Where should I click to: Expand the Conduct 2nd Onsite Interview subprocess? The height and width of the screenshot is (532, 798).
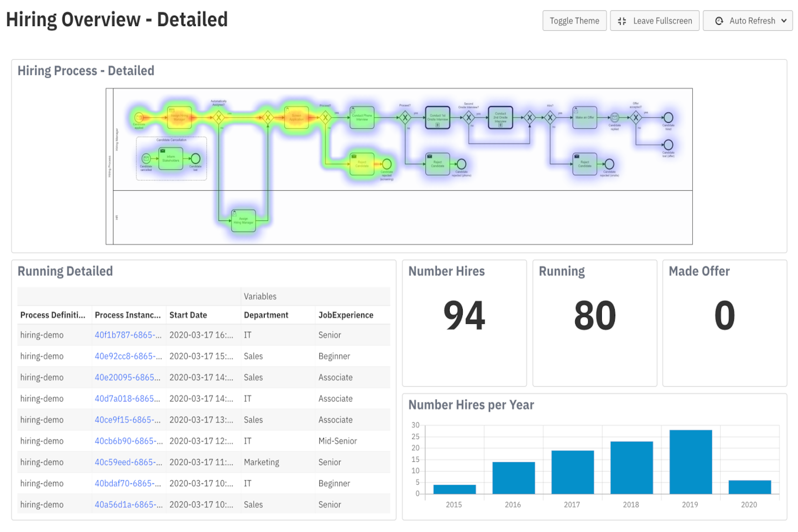pyautogui.click(x=500, y=126)
